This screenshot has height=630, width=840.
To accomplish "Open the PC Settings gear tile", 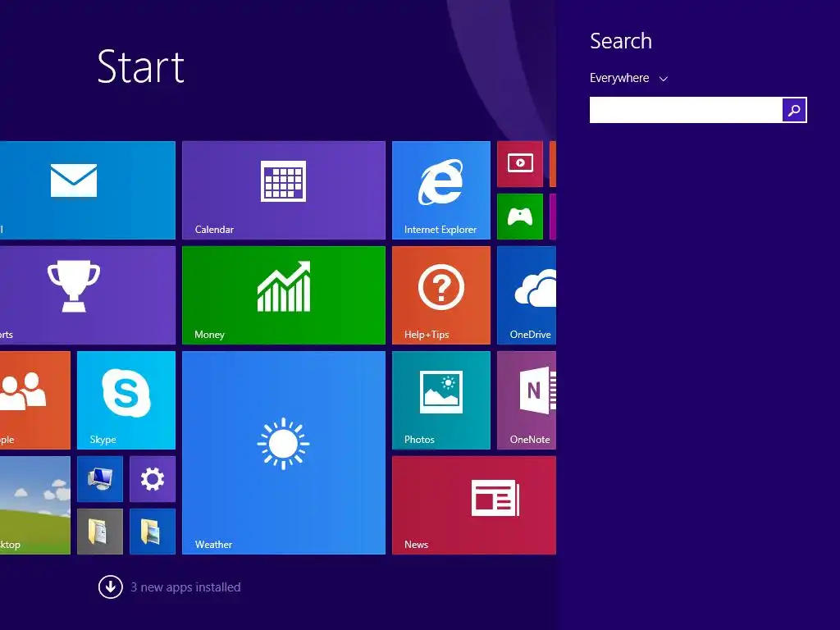I will click(x=152, y=479).
